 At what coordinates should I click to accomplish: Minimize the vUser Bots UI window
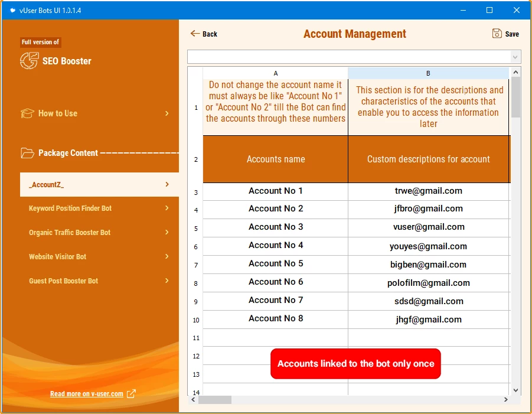(463, 10)
